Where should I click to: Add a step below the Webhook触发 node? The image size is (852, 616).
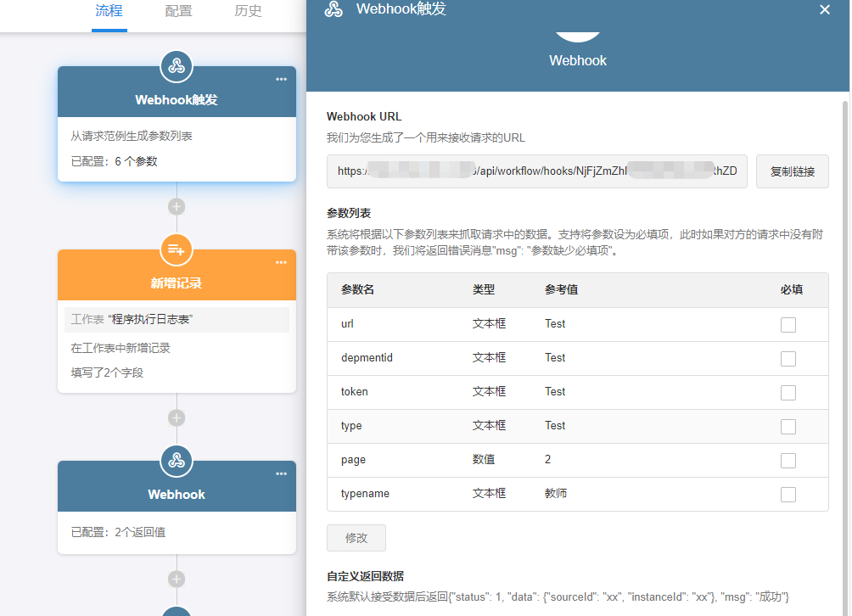pyautogui.click(x=177, y=206)
